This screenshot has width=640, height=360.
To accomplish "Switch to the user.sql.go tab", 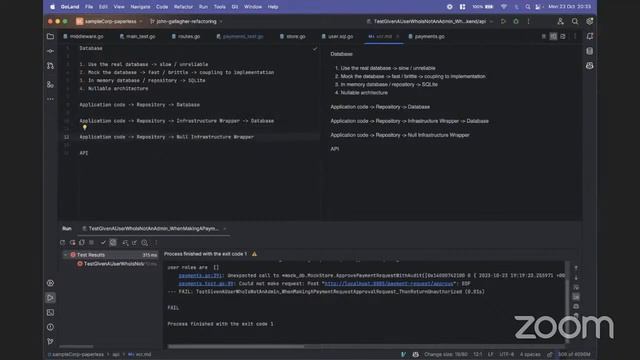I will [337, 36].
